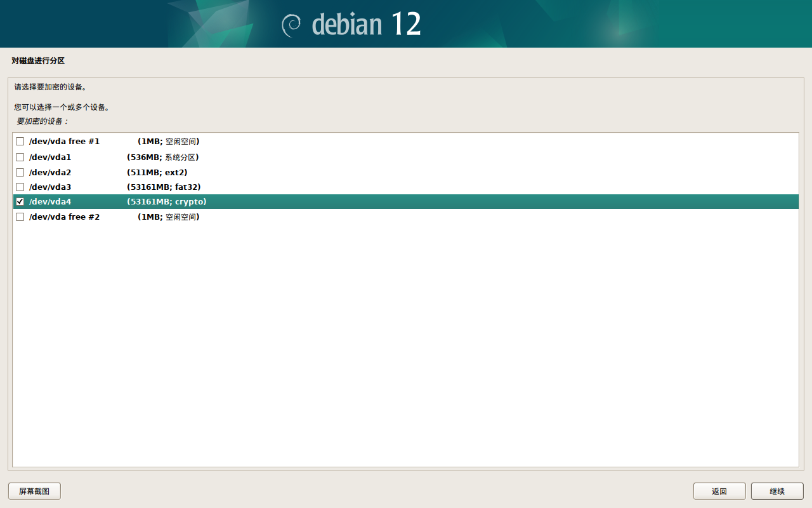The width and height of the screenshot is (812, 508).
Task: Select the highlighted /dev/vda4 device name
Action: [x=50, y=202]
